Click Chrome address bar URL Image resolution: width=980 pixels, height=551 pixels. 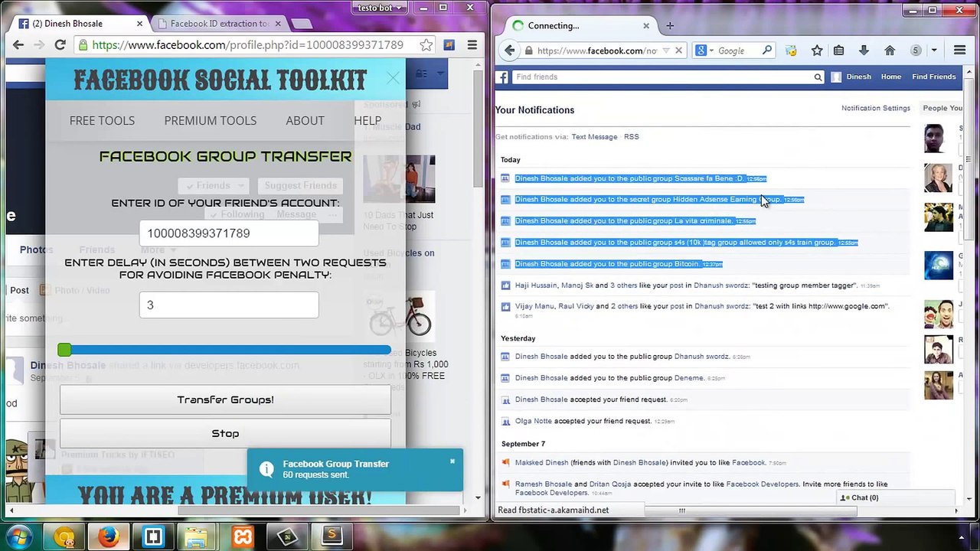(247, 45)
